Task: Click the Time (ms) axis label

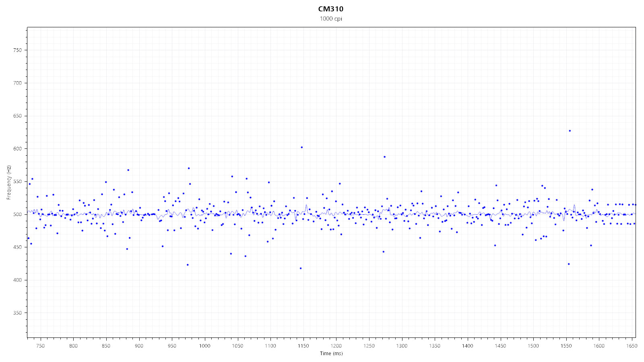Action: [331, 354]
